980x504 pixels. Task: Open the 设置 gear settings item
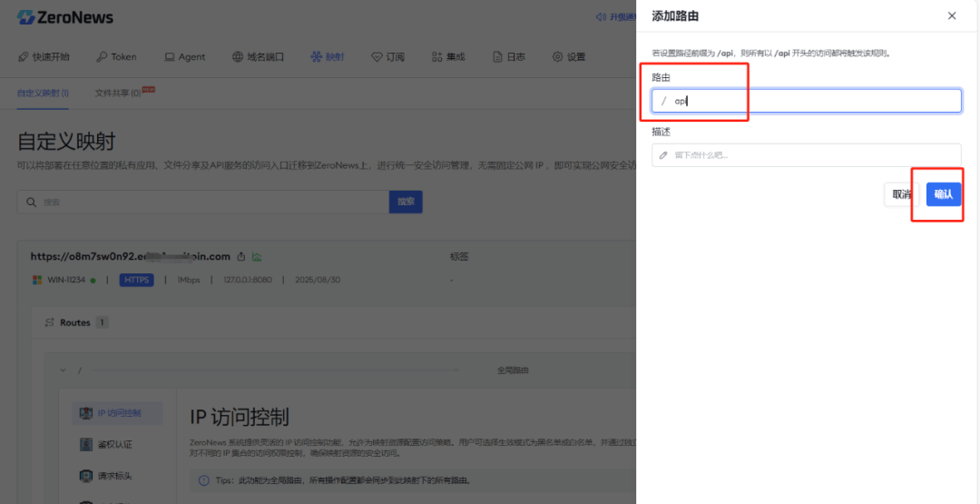click(569, 56)
